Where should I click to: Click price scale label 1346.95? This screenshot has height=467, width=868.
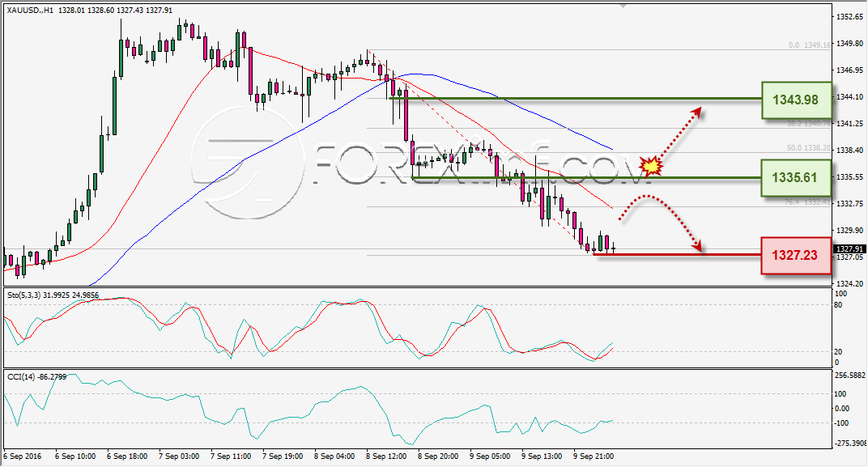tap(849, 70)
